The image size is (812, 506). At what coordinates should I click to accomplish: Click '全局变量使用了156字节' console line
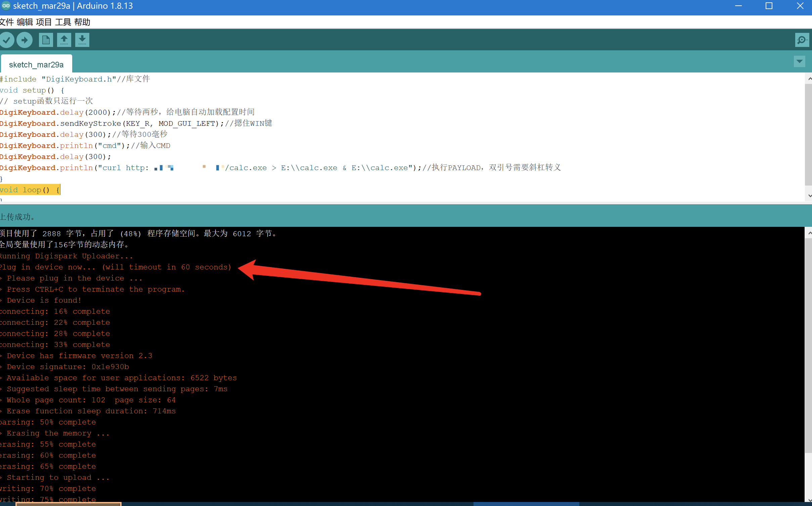pos(64,245)
